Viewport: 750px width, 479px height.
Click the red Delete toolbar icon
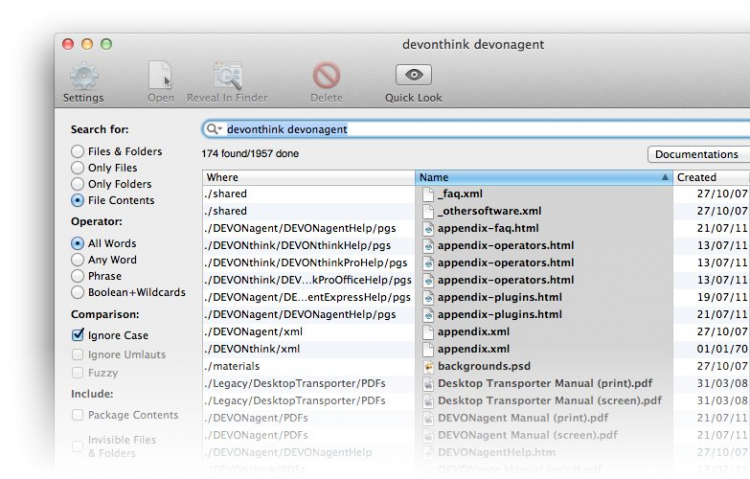pos(326,75)
